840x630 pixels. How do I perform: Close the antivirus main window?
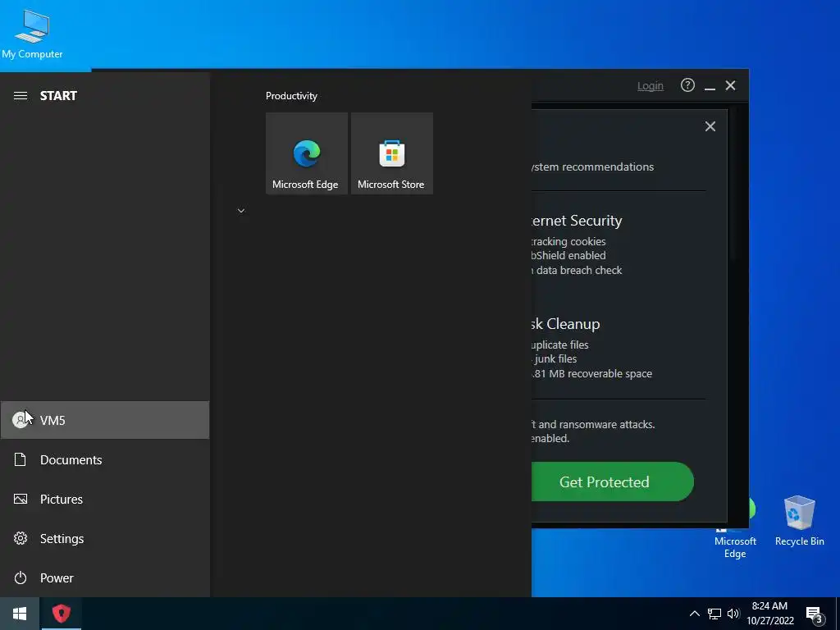(x=730, y=85)
